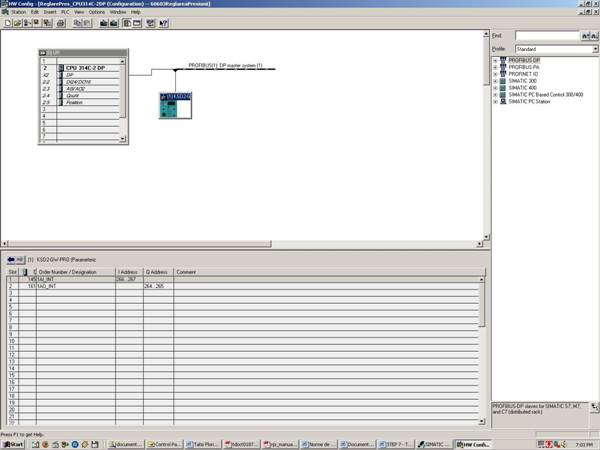The width and height of the screenshot is (600, 450).
Task: Expand the SIMATIC 300 catalog node
Action: point(496,81)
